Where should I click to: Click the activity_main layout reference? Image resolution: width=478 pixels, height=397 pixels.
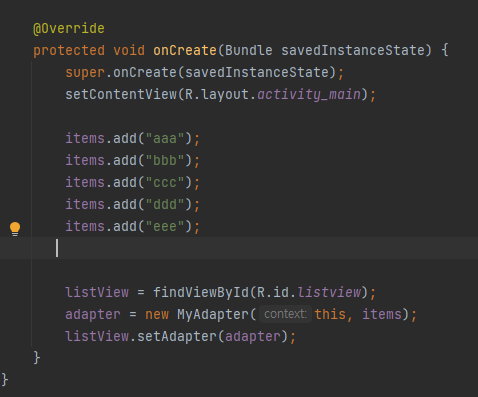tap(309, 94)
